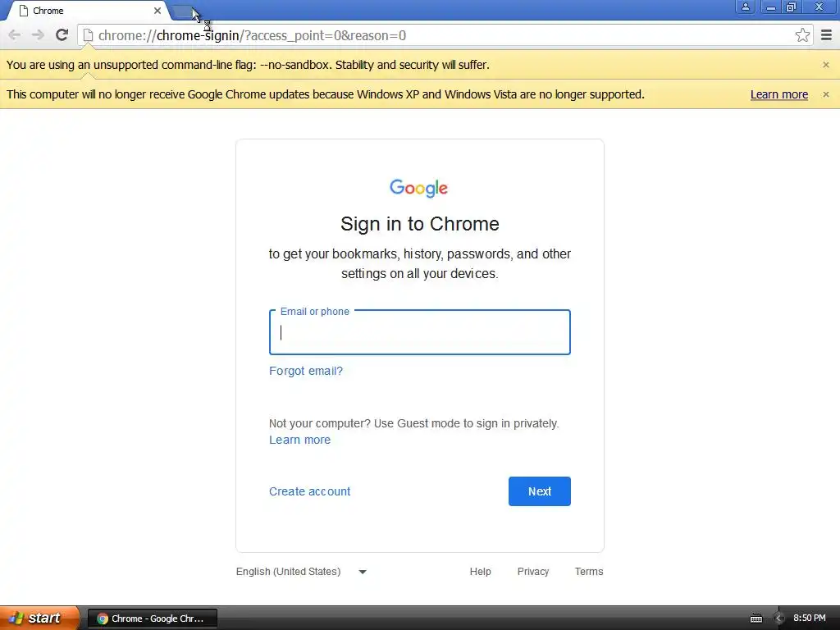Bookmark this page with the star icon
The image size is (840, 630).
pyautogui.click(x=802, y=35)
